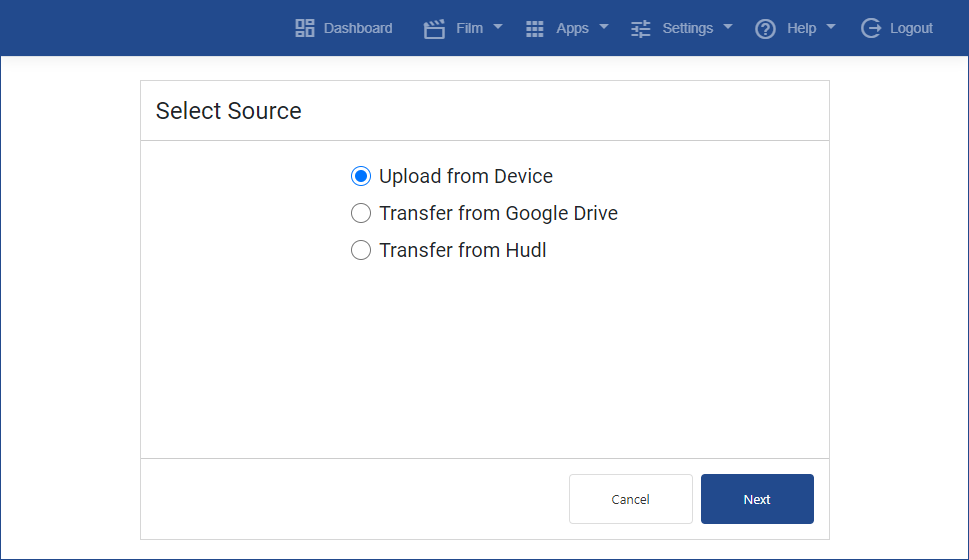This screenshot has width=969, height=560.
Task: Click the Next button
Action: [x=757, y=499]
